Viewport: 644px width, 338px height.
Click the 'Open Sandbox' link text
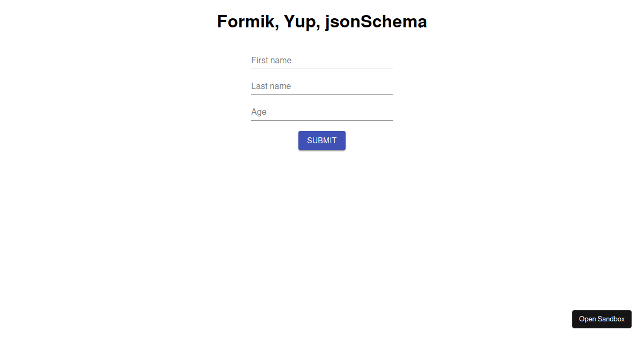tap(602, 319)
